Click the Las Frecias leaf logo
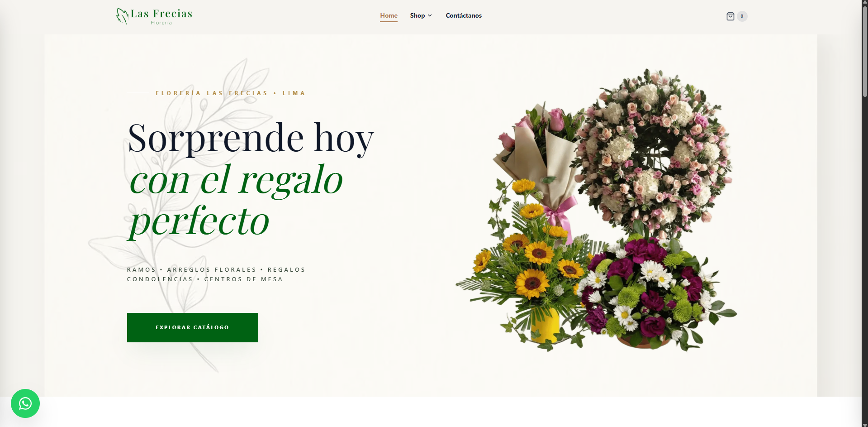Screen dimensions: 868x427 122,16
